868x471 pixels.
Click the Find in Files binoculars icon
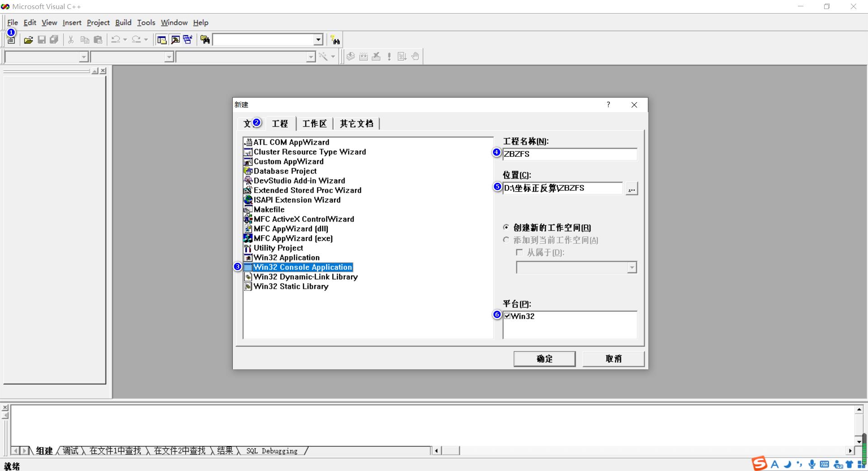(205, 40)
